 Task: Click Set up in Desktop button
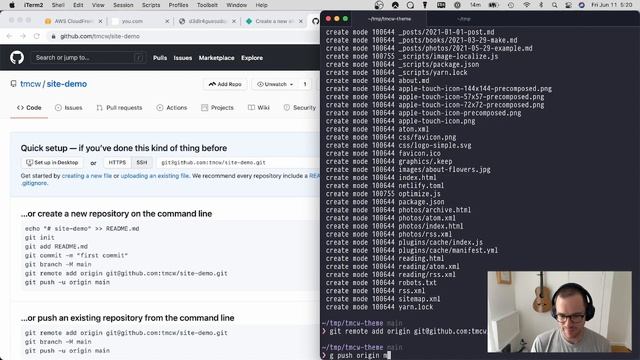pos(52,162)
